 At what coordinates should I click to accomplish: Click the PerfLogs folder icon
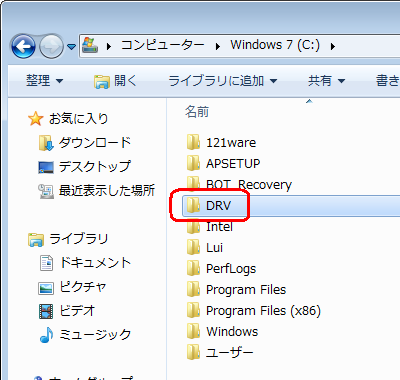pos(193,268)
